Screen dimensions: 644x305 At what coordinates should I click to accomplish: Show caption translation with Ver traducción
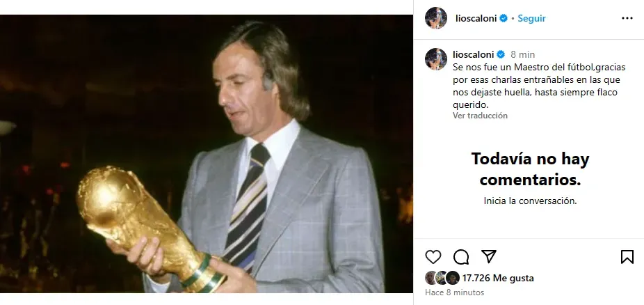click(480, 116)
